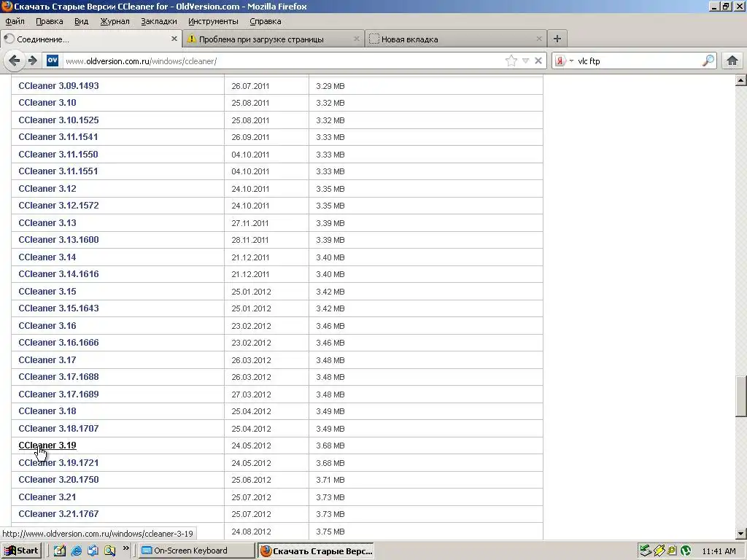Open the CCleaner 3.11.1551 link
The image size is (747, 560).
(58, 171)
